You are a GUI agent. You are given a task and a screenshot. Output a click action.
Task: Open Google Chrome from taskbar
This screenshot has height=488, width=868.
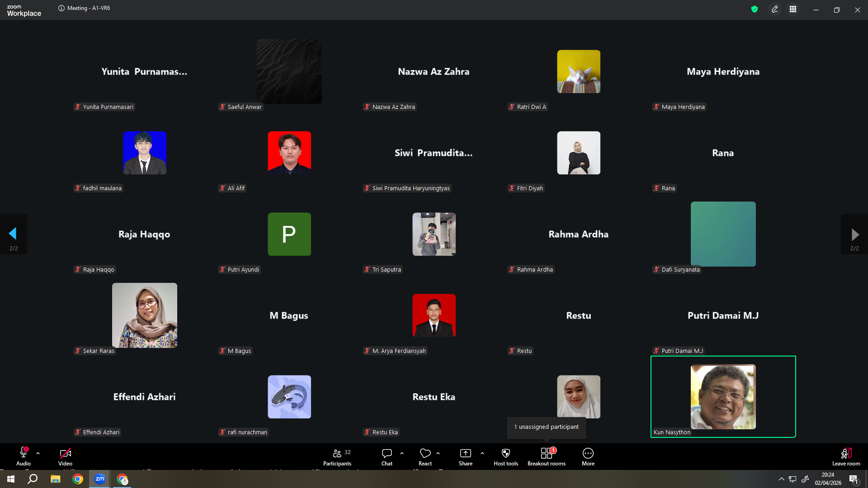tap(78, 479)
